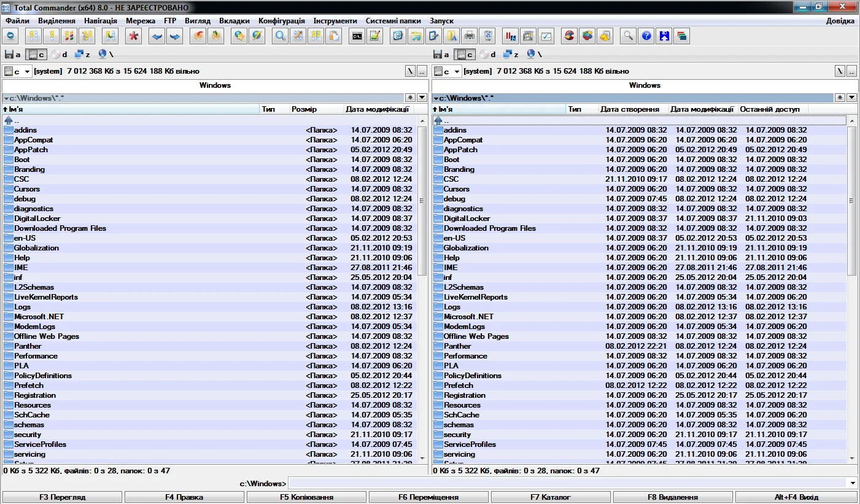Screen dimensions: 860x504
Task: Go back using the blue left arrow icon
Action: pos(157,36)
